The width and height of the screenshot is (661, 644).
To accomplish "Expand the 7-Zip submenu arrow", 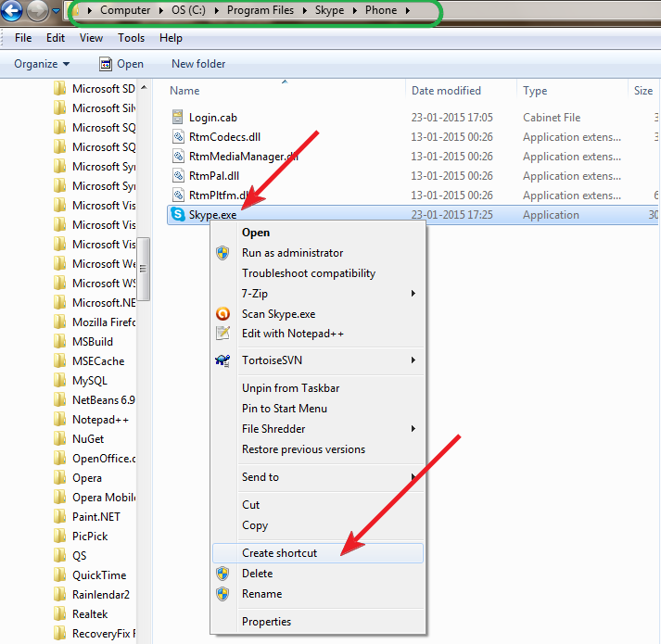I will click(413, 294).
